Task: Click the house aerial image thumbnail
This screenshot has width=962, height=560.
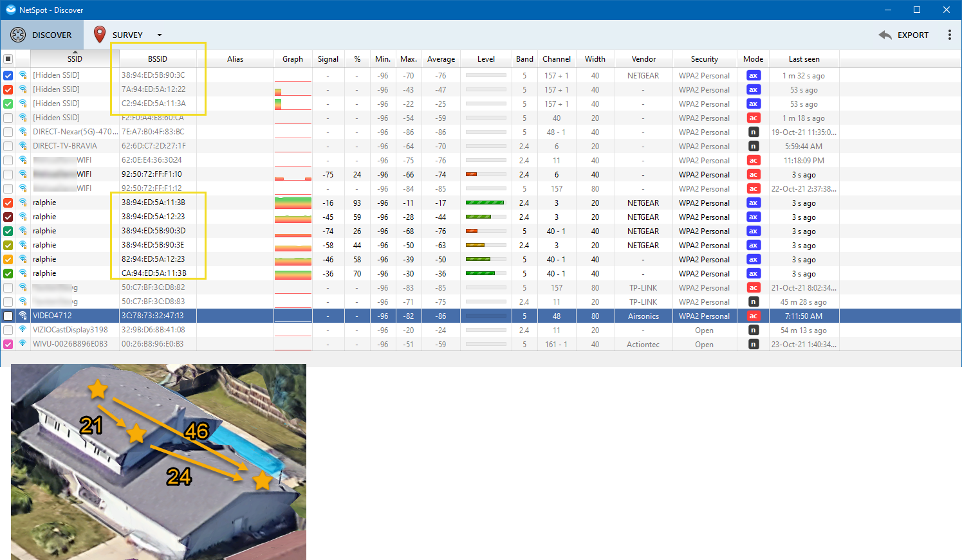Action: coord(158,462)
